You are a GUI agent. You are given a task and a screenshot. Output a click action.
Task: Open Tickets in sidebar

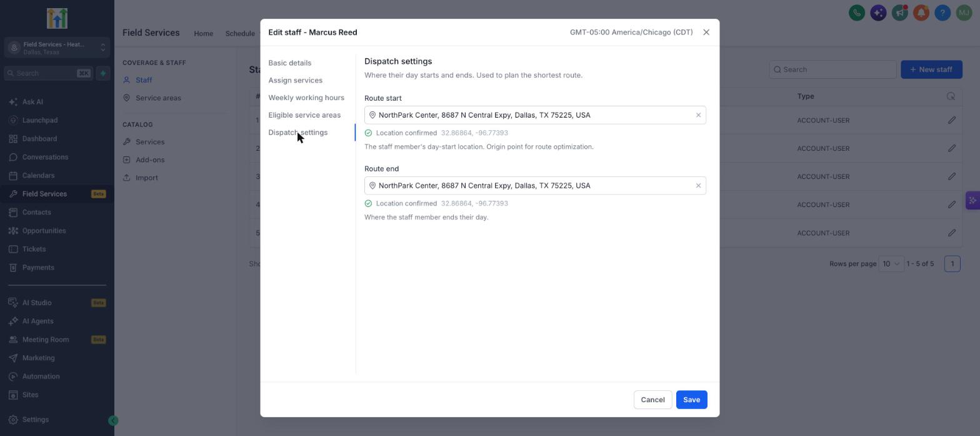[x=57, y=249]
